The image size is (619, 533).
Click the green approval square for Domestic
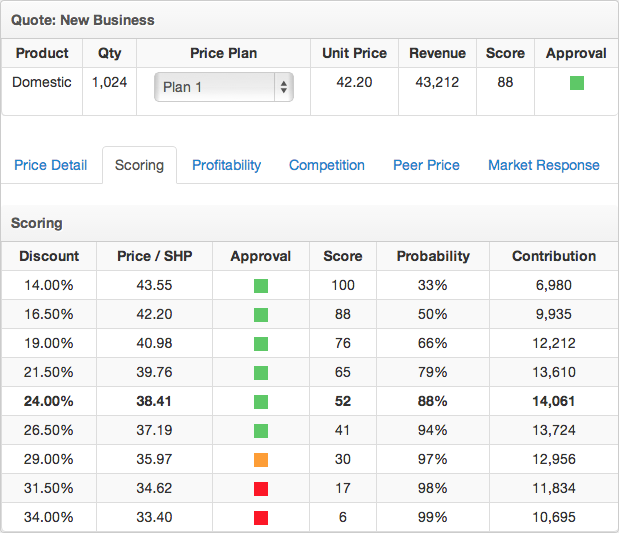pyautogui.click(x=576, y=83)
